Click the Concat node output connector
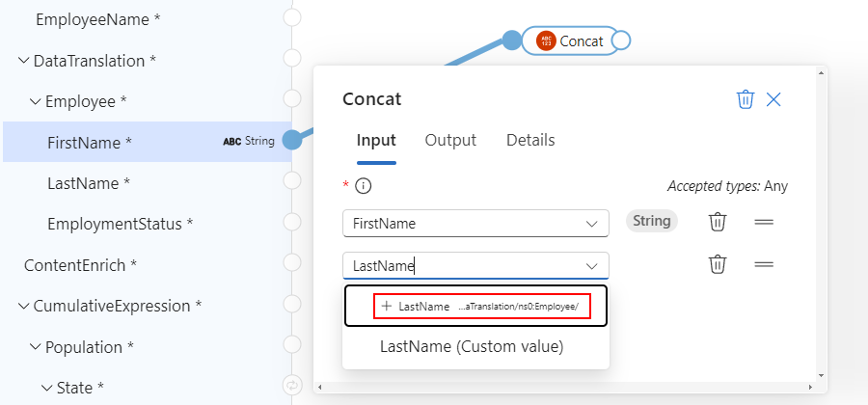 tap(621, 40)
